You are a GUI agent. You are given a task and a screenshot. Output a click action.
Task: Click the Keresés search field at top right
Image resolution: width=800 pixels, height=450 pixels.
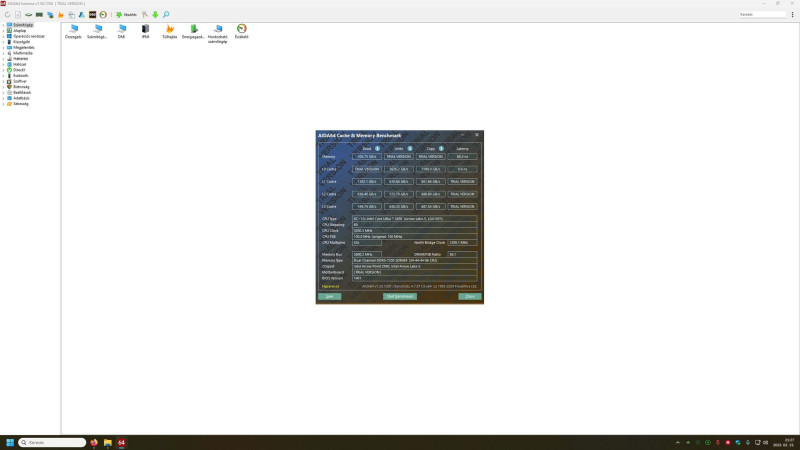click(x=762, y=14)
